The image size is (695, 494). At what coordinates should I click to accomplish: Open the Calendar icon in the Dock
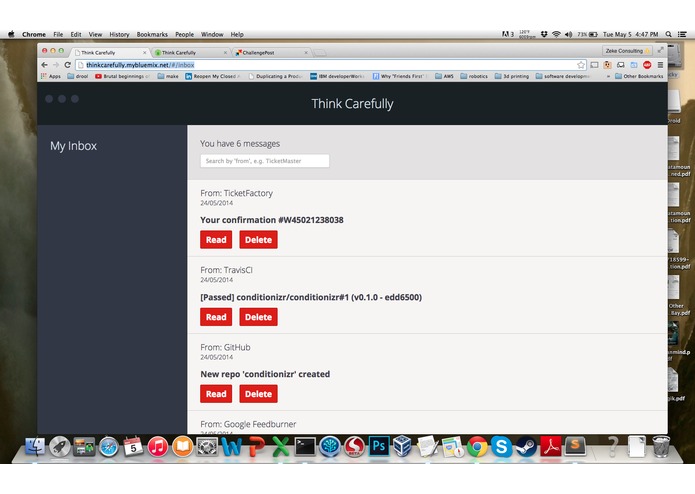click(x=133, y=447)
